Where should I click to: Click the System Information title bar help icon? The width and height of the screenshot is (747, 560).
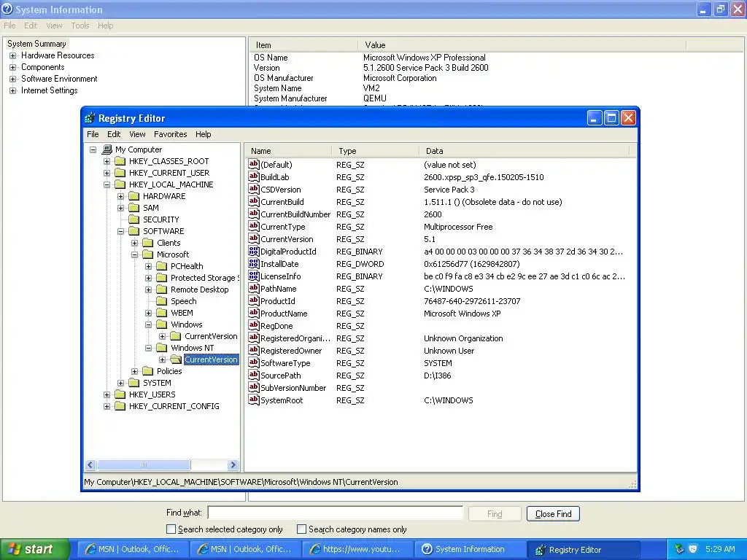pos(7,9)
